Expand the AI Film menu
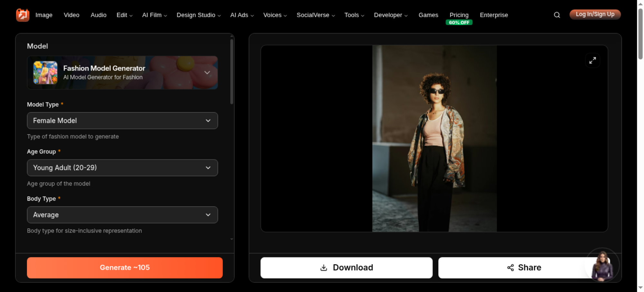The height and width of the screenshot is (292, 644). (x=155, y=15)
